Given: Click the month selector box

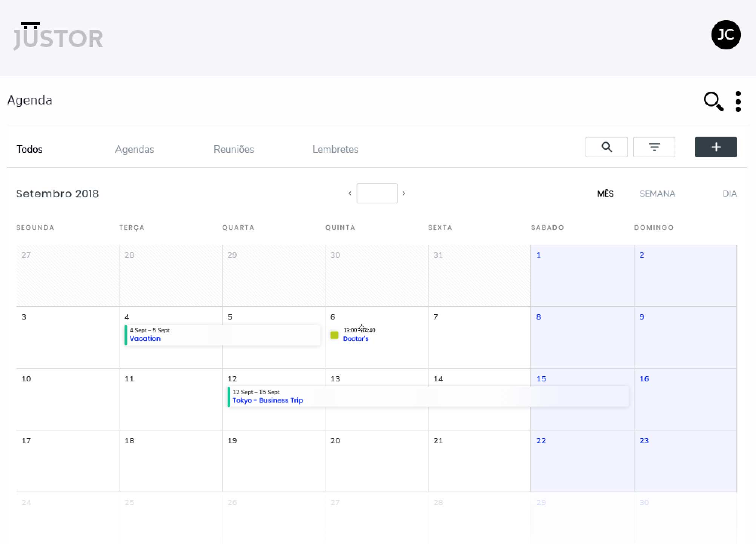Looking at the screenshot, I should pyautogui.click(x=376, y=194).
